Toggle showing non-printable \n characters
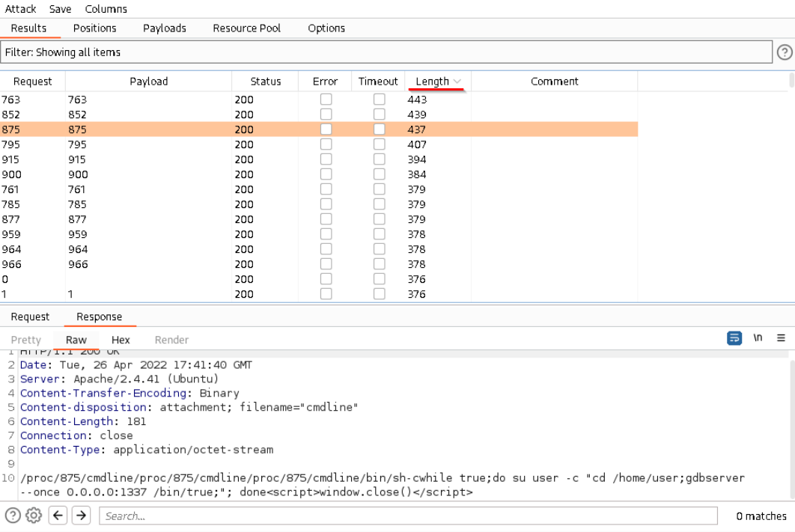795x532 pixels. coord(758,338)
